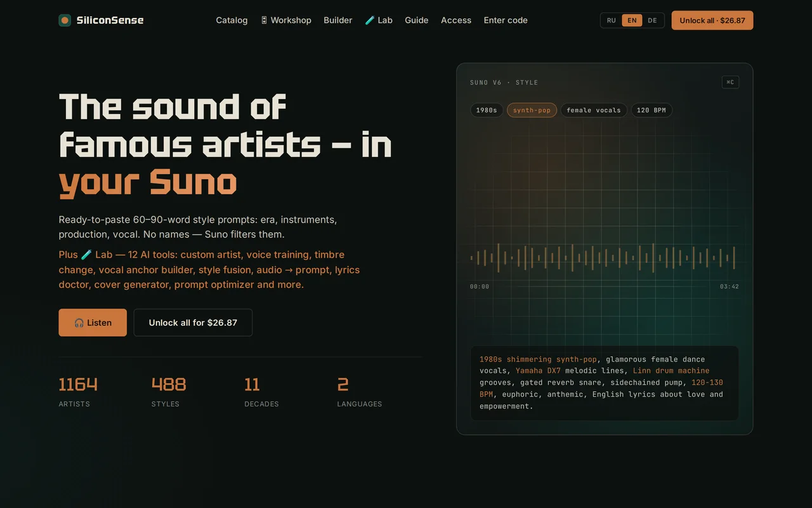
Task: Click the copy shortcut icon in the Suno card
Action: coord(730,82)
